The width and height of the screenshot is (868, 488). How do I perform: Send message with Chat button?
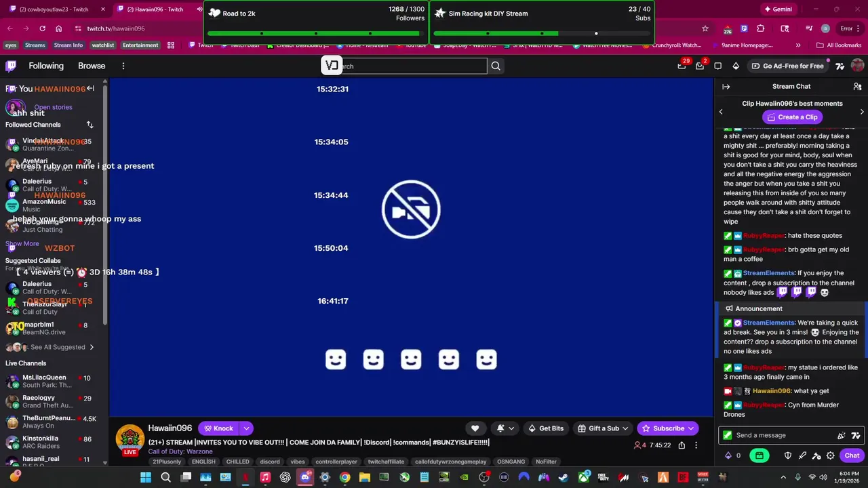click(852, 455)
